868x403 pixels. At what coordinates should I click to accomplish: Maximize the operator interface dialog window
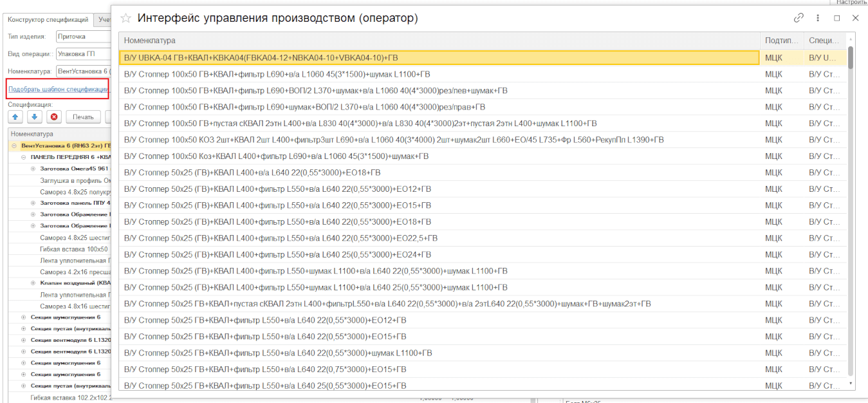coord(837,18)
